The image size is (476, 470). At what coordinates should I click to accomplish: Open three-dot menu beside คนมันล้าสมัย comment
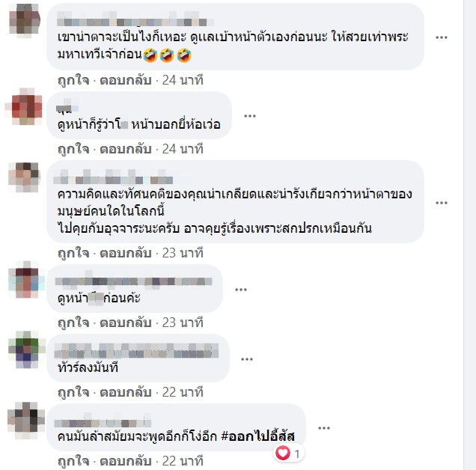(x=324, y=428)
